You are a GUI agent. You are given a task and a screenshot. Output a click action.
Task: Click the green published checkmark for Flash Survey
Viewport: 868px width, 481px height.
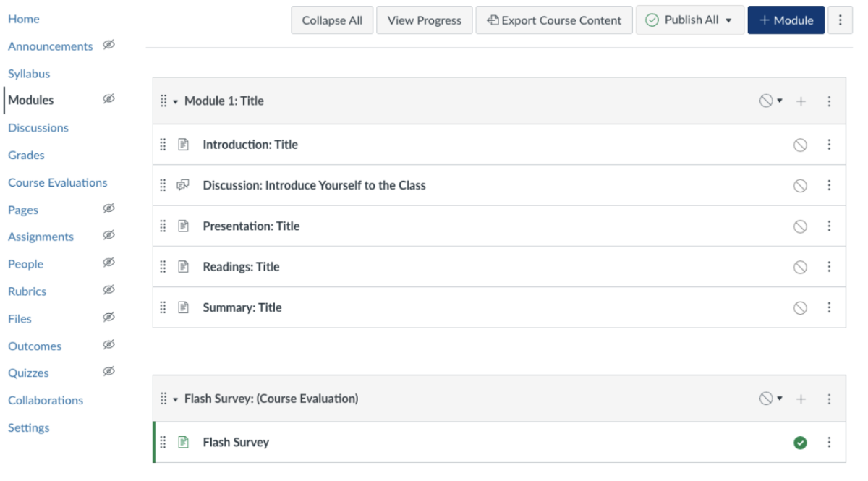pos(799,442)
